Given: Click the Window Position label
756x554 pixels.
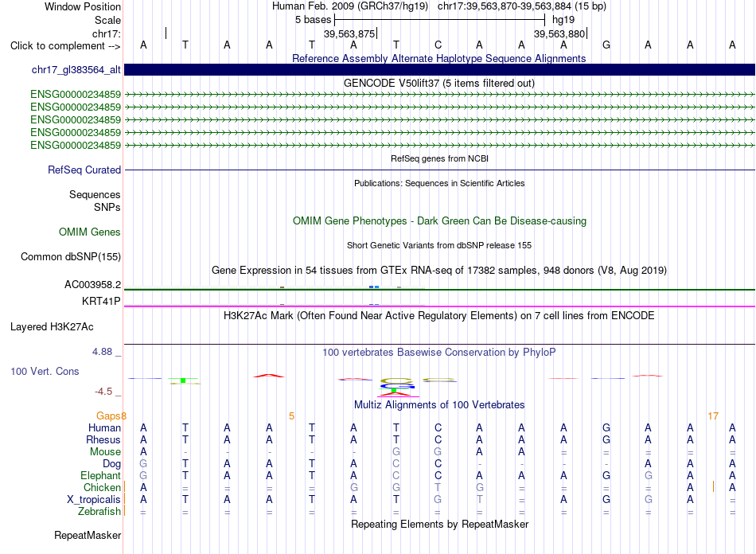Looking at the screenshot, I should 83,6.
